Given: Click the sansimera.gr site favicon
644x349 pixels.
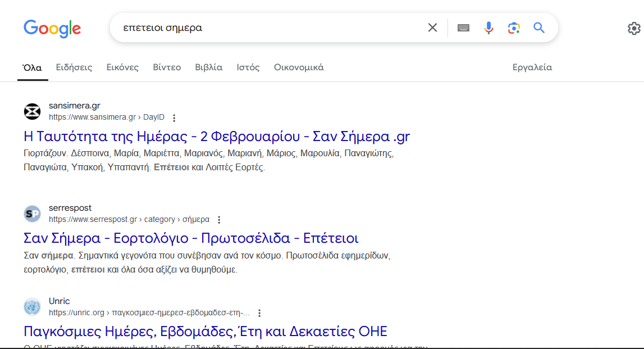Looking at the screenshot, I should (33, 111).
